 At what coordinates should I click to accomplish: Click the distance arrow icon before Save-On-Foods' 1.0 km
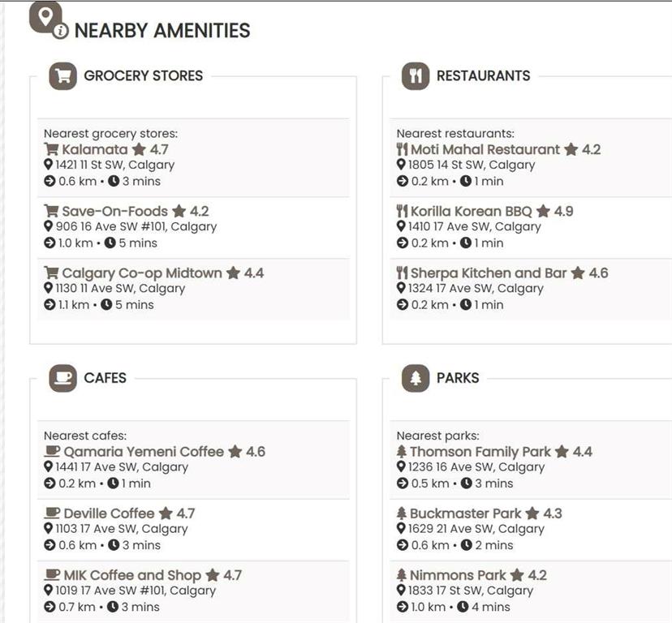50,243
